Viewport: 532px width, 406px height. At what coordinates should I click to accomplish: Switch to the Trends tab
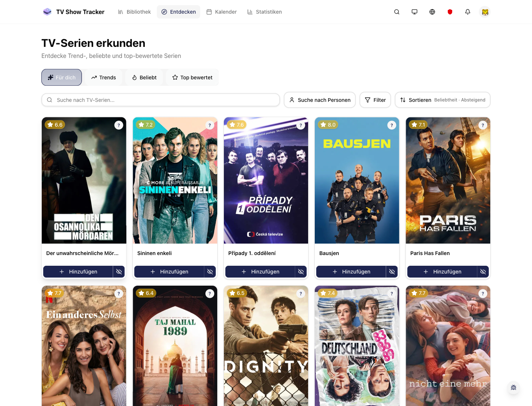click(103, 78)
